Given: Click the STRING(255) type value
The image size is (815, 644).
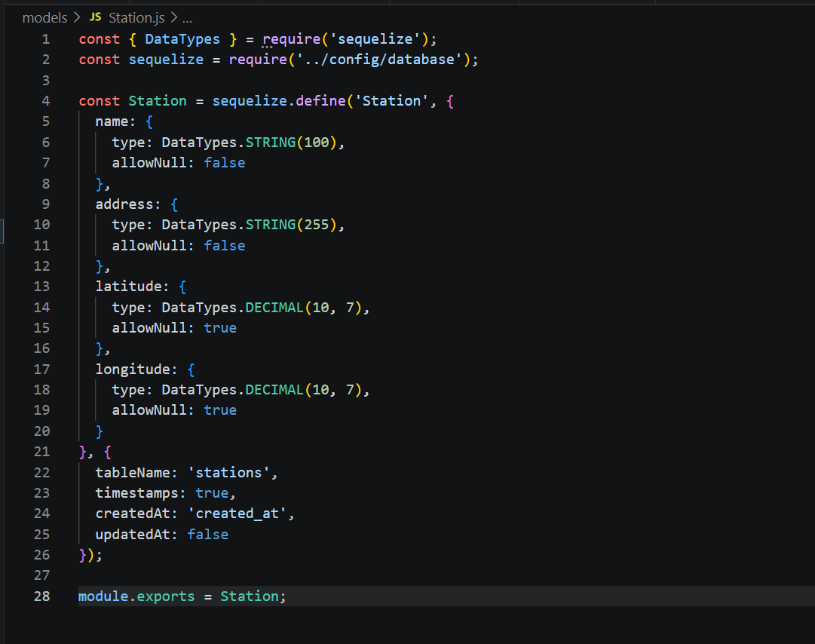Looking at the screenshot, I should 295,225.
